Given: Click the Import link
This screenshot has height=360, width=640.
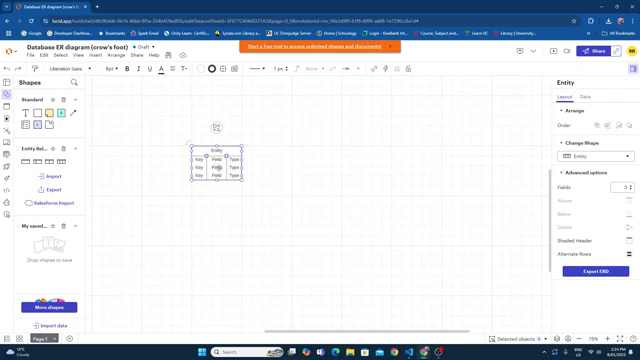Looking at the screenshot, I should (x=49, y=176).
